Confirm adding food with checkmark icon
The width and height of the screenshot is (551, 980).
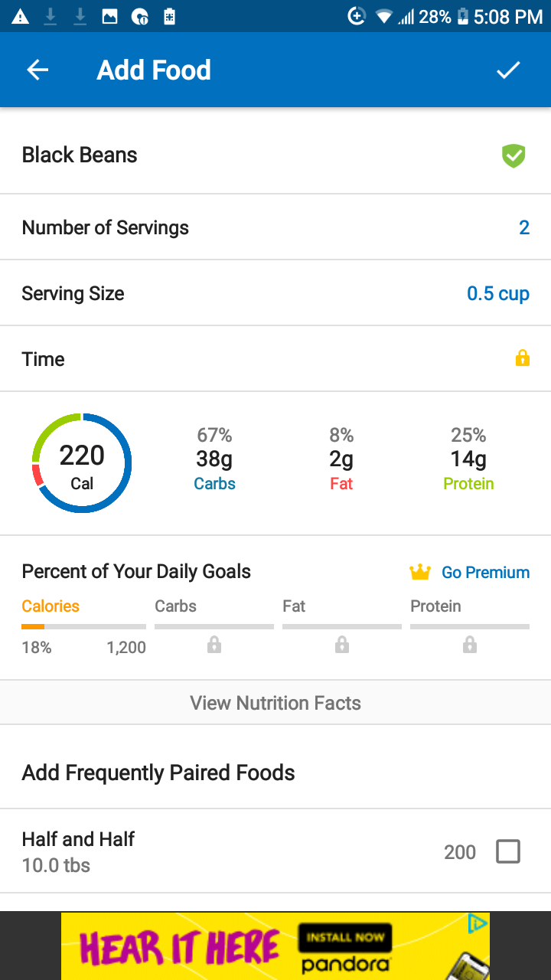click(508, 70)
